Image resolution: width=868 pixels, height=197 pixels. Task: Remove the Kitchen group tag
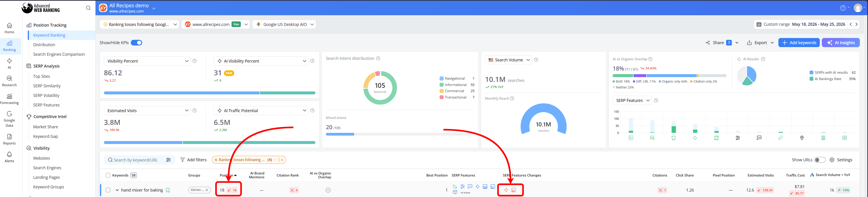point(207,190)
